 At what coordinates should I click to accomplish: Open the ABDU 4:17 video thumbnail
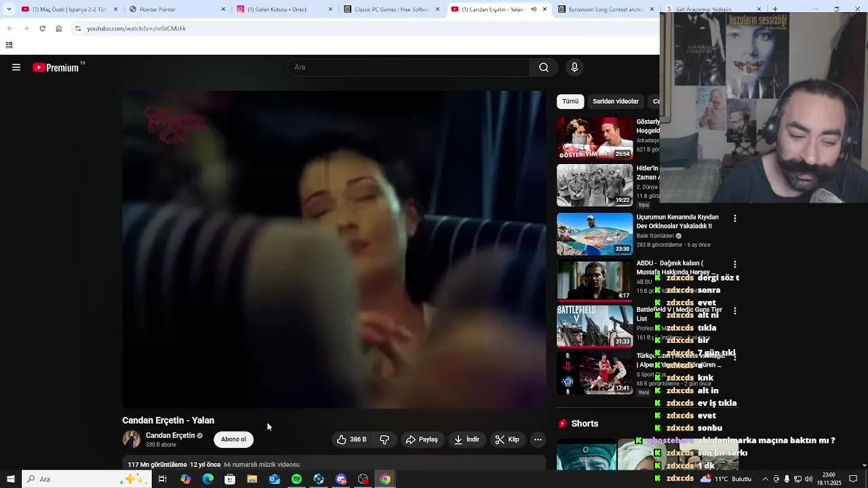click(595, 280)
